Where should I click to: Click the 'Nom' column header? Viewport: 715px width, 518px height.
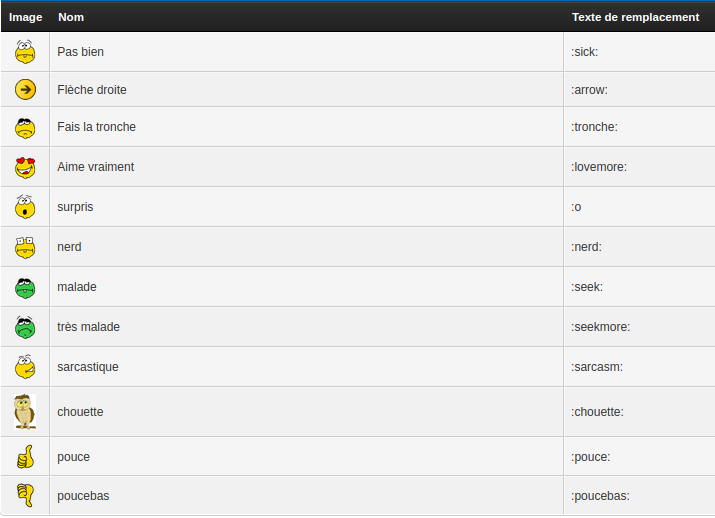point(71,17)
